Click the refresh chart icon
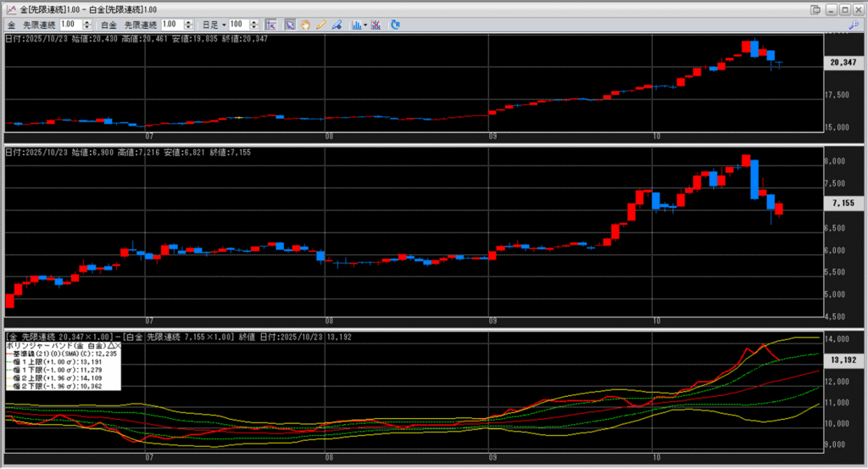The width and height of the screenshot is (868, 469). tap(395, 25)
